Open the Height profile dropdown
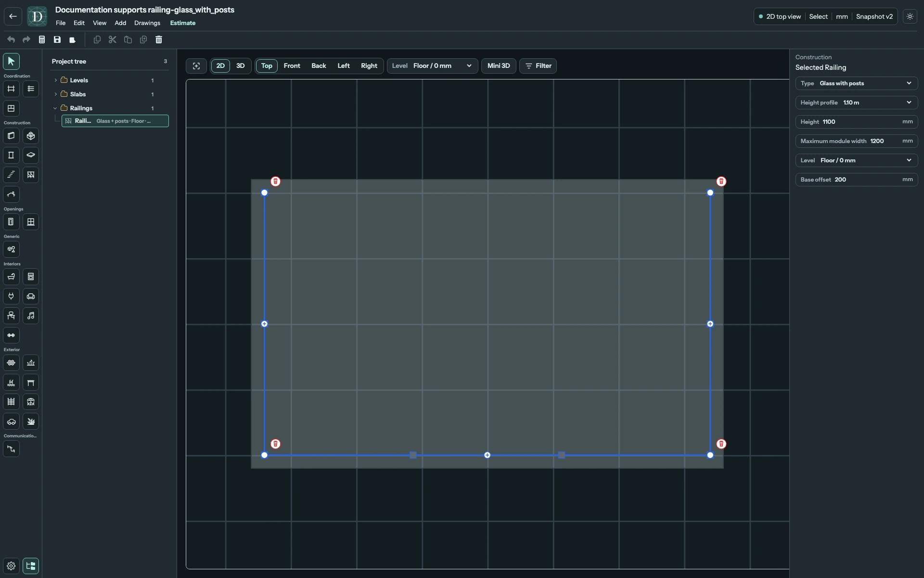This screenshot has width=924, height=578. 857,103
